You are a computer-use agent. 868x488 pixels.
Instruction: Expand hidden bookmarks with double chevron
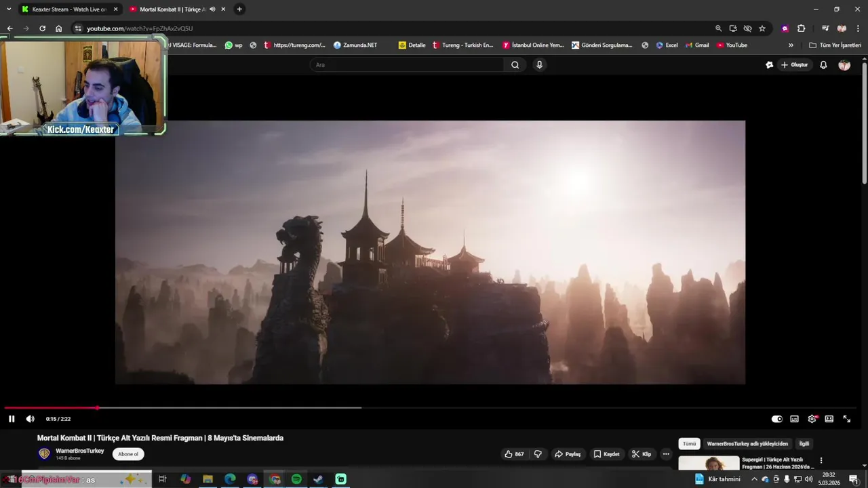coord(791,45)
